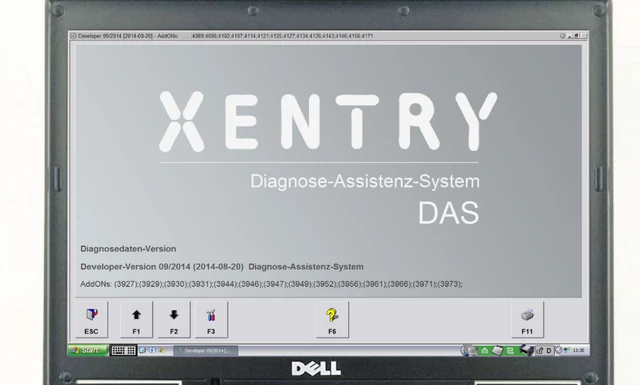Screen dimensions: 640x385
Task: Click the tablet device tray icon
Action: pyautogui.click(x=498, y=350)
